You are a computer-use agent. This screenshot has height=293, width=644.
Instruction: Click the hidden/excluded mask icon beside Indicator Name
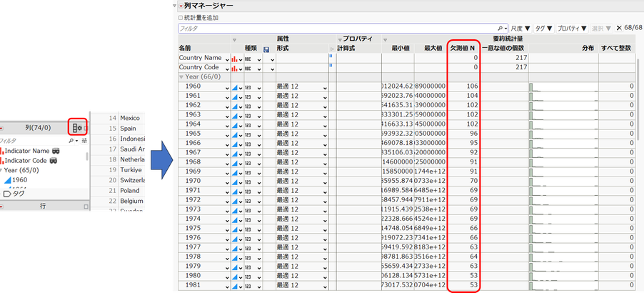coord(56,151)
